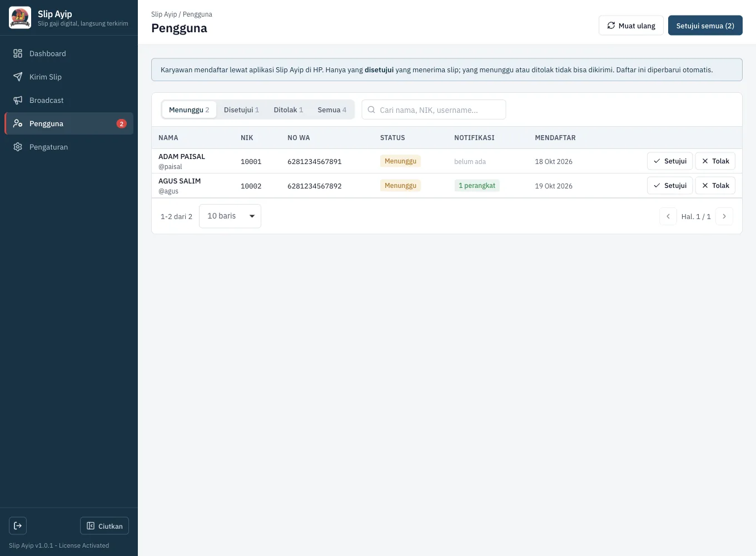This screenshot has width=756, height=556.
Task: Click WhatsApp number 6281234567891
Action: pos(315,161)
